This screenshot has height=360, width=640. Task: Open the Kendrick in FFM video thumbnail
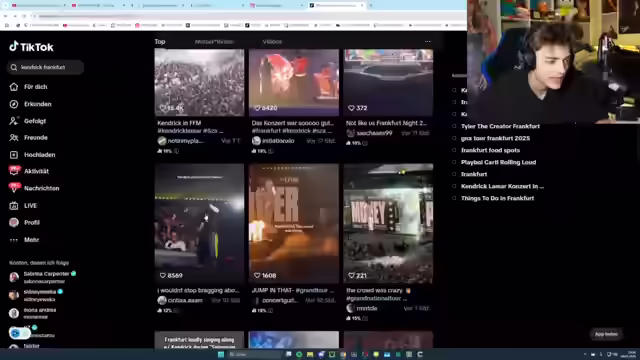point(199,83)
